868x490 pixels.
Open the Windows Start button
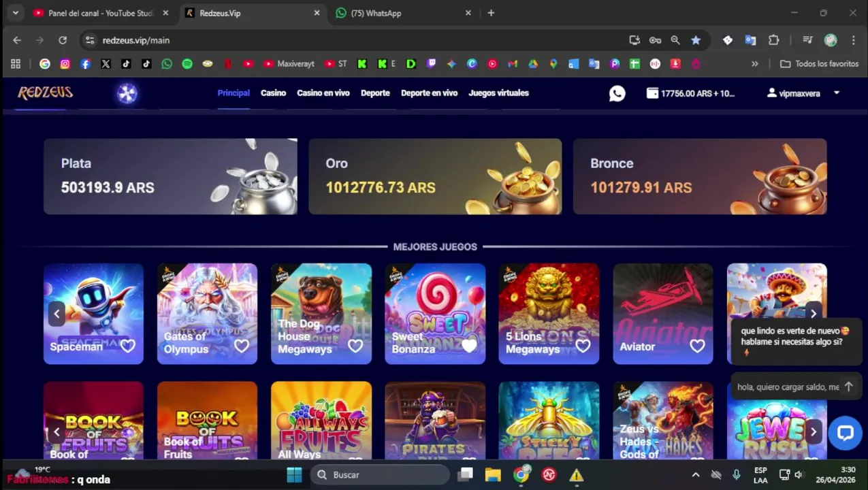[294, 475]
